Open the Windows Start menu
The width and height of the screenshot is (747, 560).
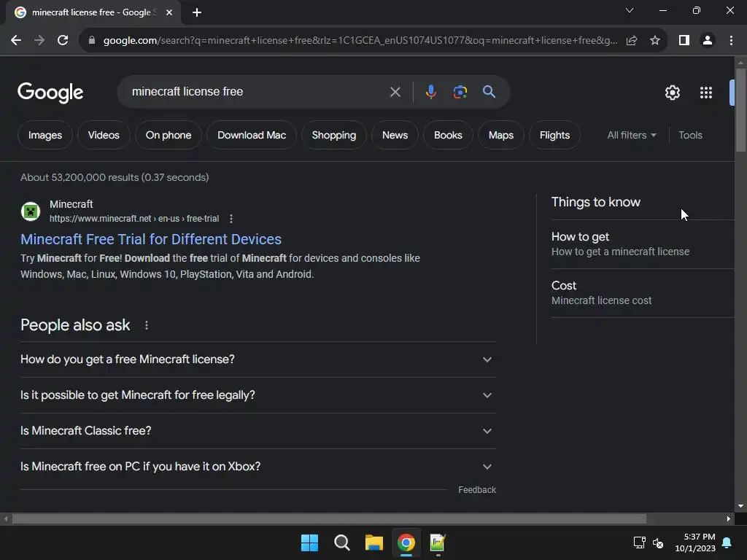[309, 542]
